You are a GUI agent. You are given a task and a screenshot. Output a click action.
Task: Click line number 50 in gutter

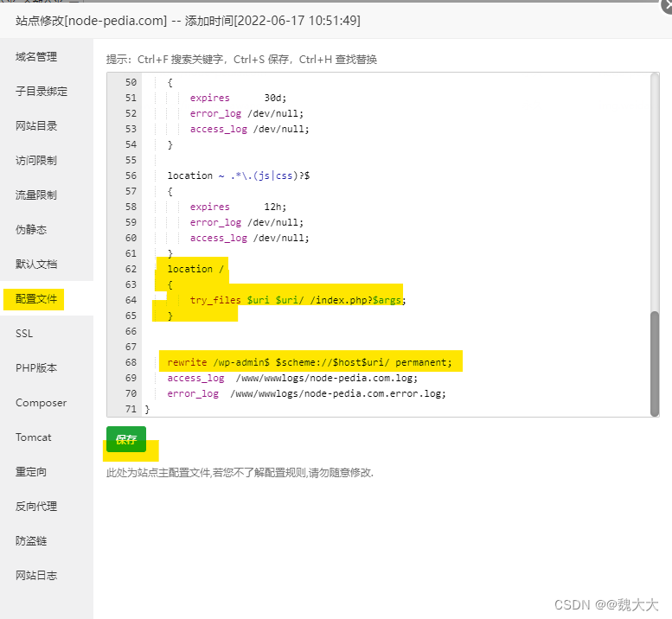tap(131, 82)
